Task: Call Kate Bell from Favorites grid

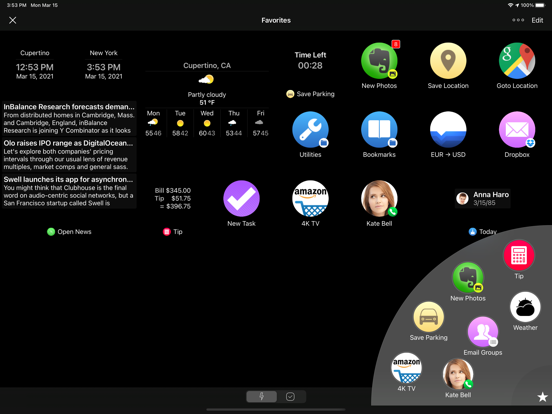Action: 379,199
